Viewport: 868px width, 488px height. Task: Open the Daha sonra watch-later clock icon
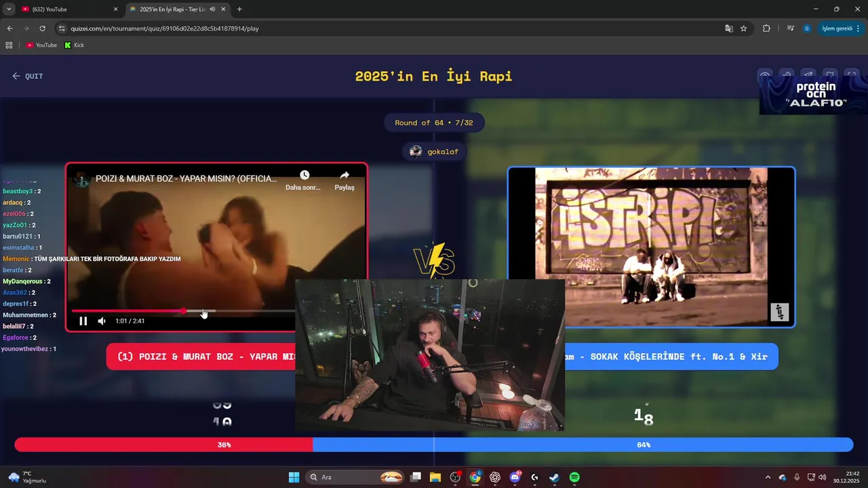coord(304,175)
